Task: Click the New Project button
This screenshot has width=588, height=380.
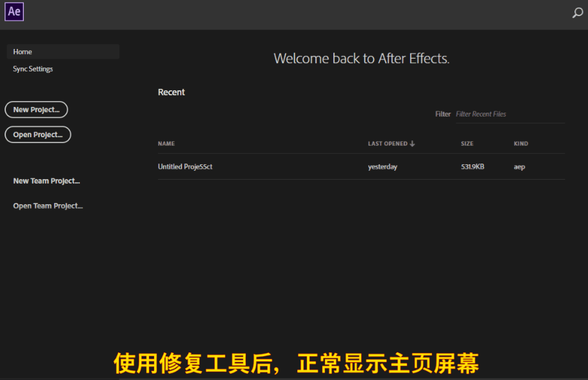Action: pos(36,109)
